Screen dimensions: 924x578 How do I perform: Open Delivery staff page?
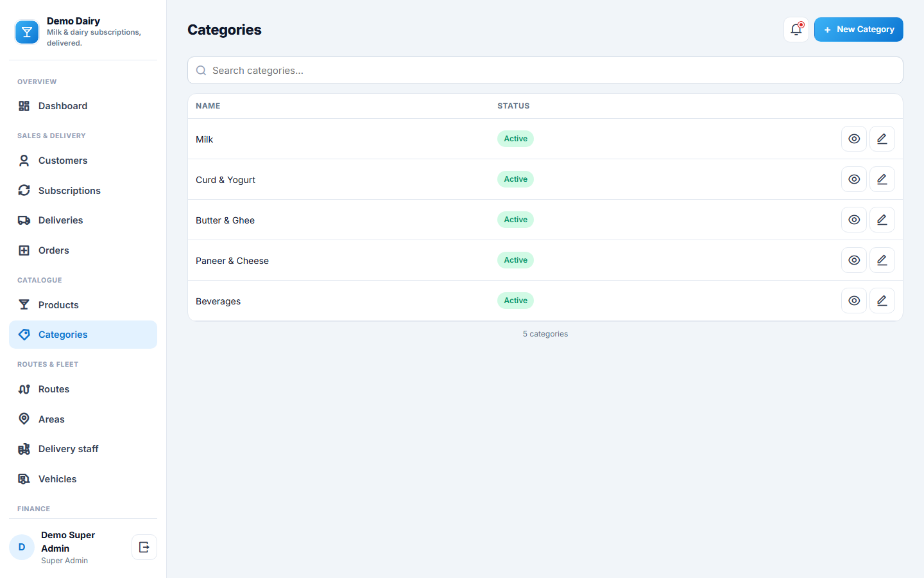[83, 449]
